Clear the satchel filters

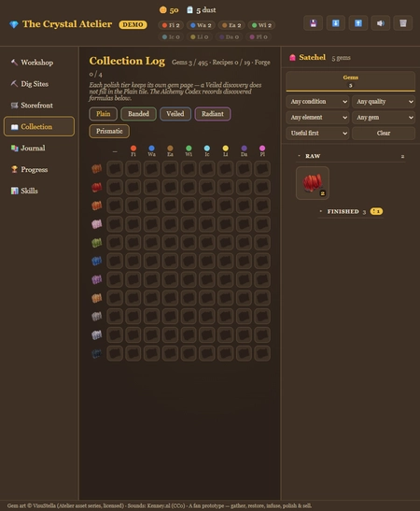click(x=384, y=133)
